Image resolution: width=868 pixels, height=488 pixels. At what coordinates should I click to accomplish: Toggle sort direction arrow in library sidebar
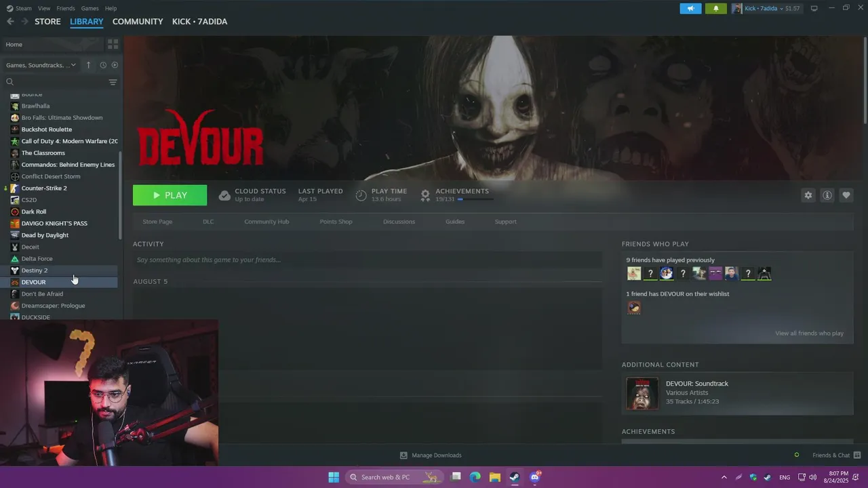(x=89, y=65)
